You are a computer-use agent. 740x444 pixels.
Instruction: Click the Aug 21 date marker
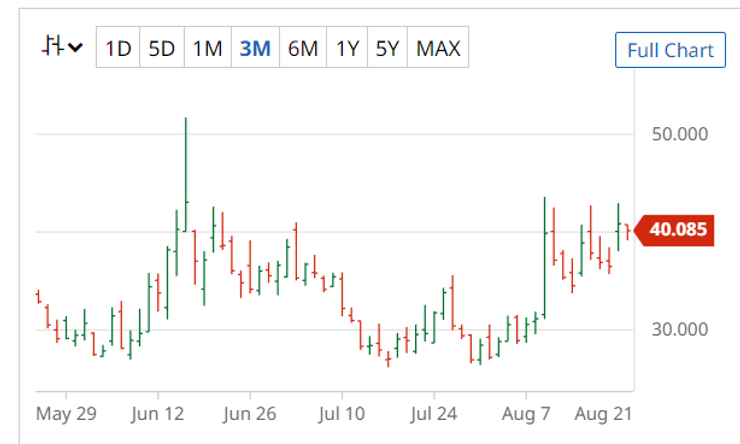(605, 413)
